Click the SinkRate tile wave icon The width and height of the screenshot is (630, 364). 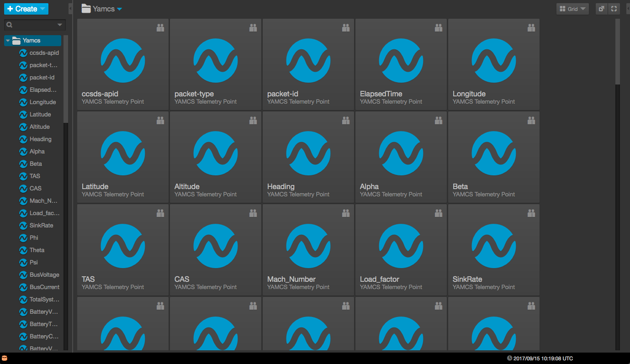tap(494, 246)
